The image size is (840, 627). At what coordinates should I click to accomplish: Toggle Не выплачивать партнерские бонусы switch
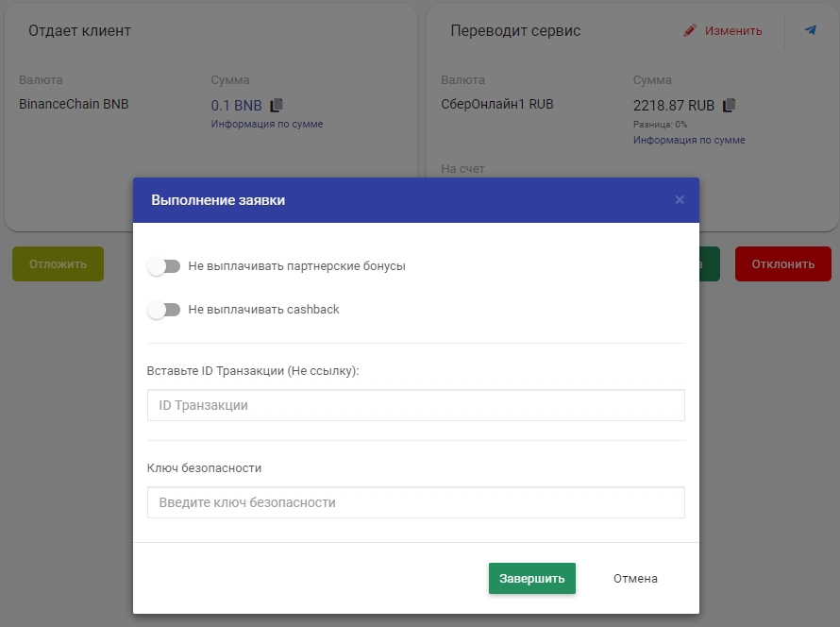tap(164, 266)
